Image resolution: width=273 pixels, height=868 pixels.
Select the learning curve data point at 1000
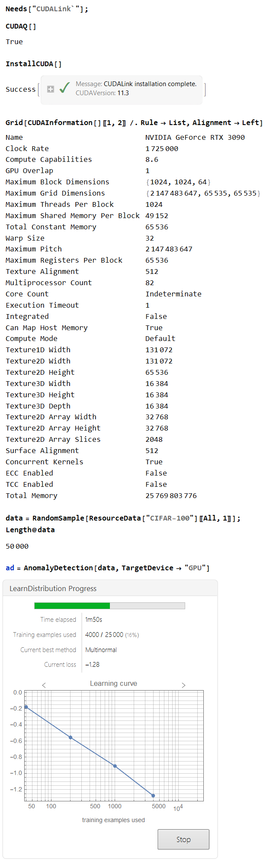click(x=115, y=766)
